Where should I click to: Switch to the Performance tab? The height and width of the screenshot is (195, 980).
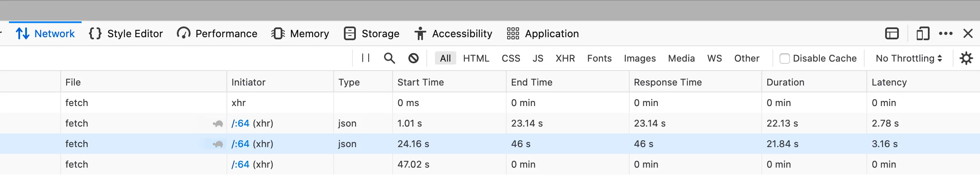[217, 33]
